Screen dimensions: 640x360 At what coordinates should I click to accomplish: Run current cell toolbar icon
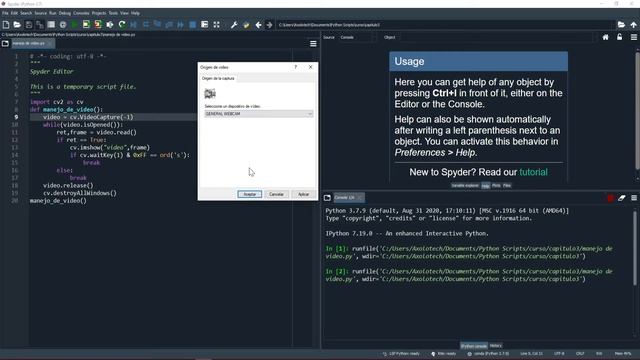pyautogui.click(x=86, y=25)
